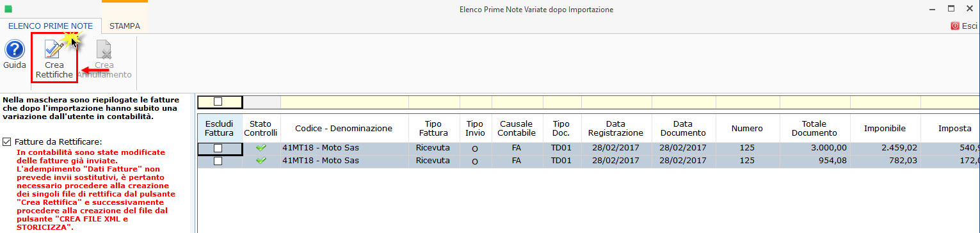
Task: Click the green app icon in title bar
Action: (x=8, y=10)
